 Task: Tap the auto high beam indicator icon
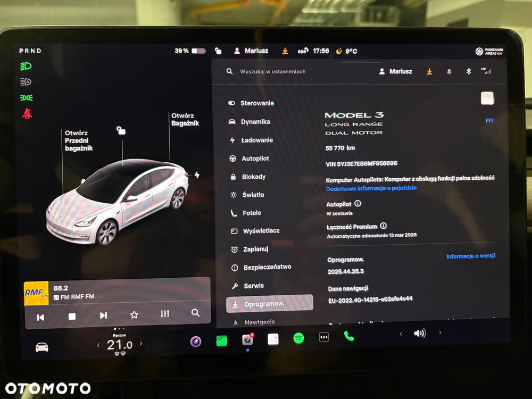pos(26,82)
